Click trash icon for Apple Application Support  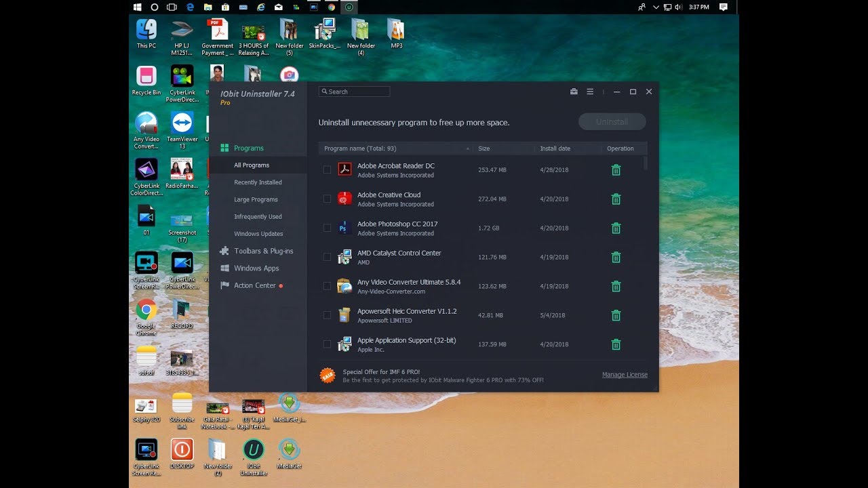pyautogui.click(x=616, y=345)
